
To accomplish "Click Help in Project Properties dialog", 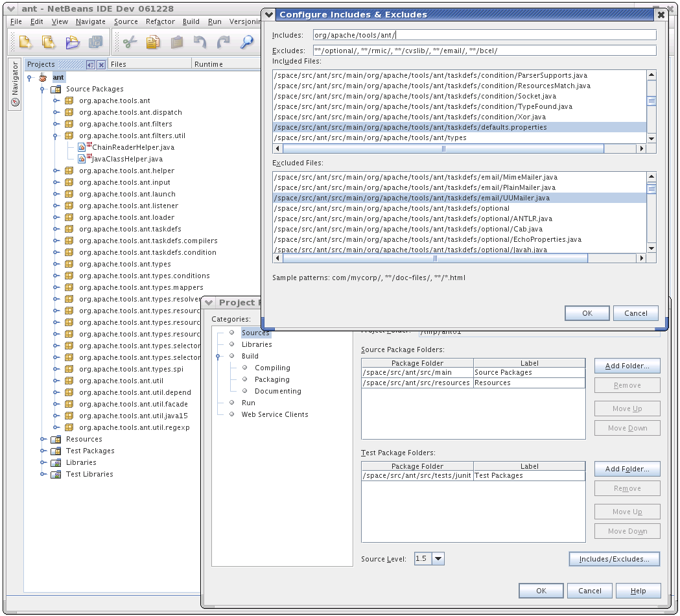I will coord(638,591).
